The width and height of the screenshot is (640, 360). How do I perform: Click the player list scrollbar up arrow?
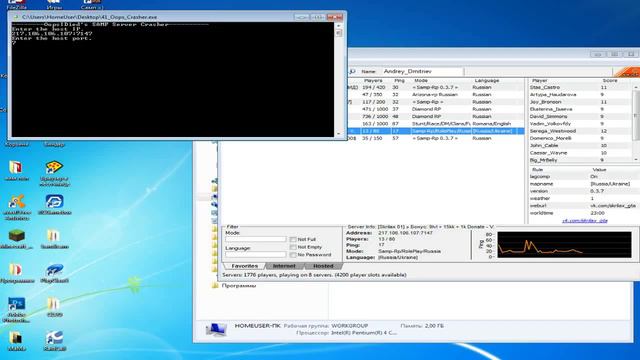point(636,87)
